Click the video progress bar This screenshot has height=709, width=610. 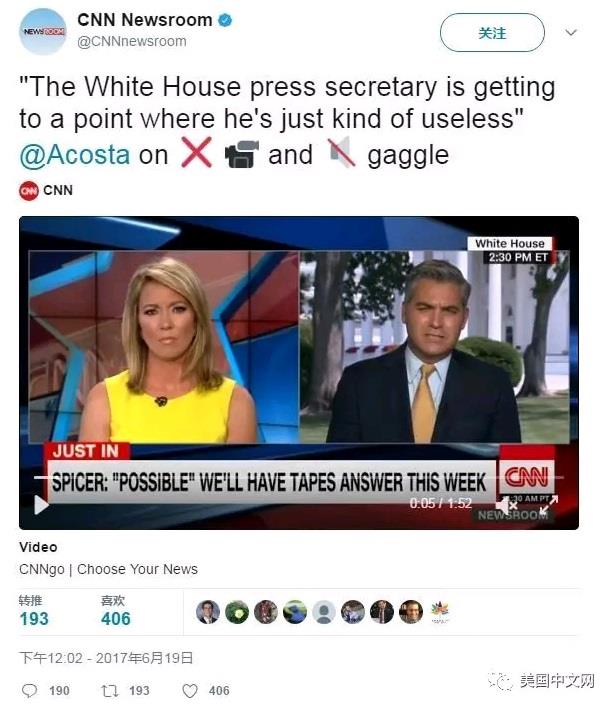[x=298, y=477]
